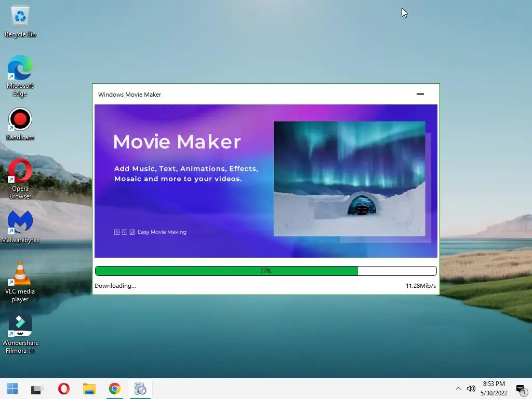Click the Downloading... status text
Image resolution: width=532 pixels, height=399 pixels.
(x=115, y=286)
